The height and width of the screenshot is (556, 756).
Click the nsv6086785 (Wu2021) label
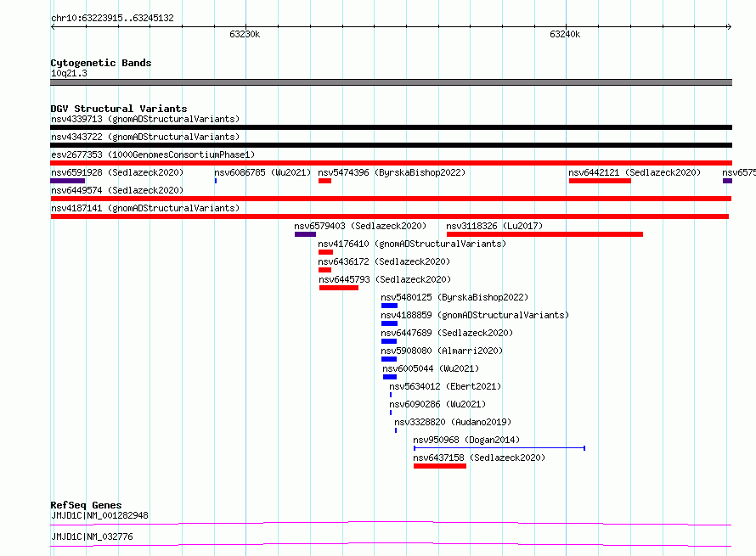pyautogui.click(x=262, y=172)
